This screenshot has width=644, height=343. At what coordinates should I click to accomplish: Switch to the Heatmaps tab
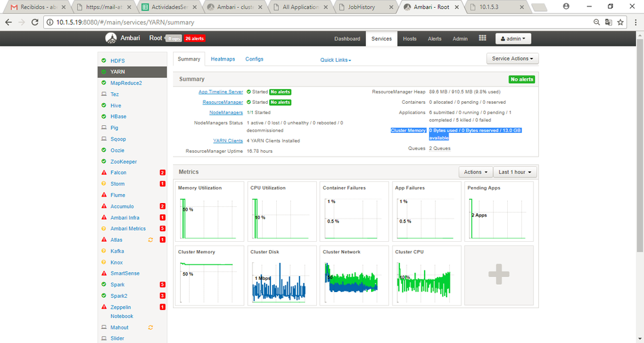(x=223, y=59)
